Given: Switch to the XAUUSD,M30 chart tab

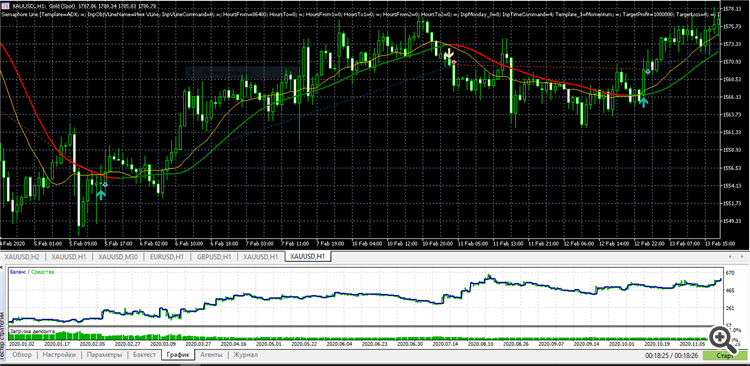Looking at the screenshot, I should 118,257.
